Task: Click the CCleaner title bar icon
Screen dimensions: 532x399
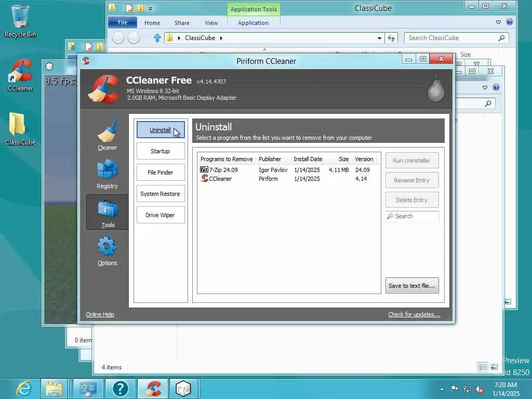Action: pos(86,61)
